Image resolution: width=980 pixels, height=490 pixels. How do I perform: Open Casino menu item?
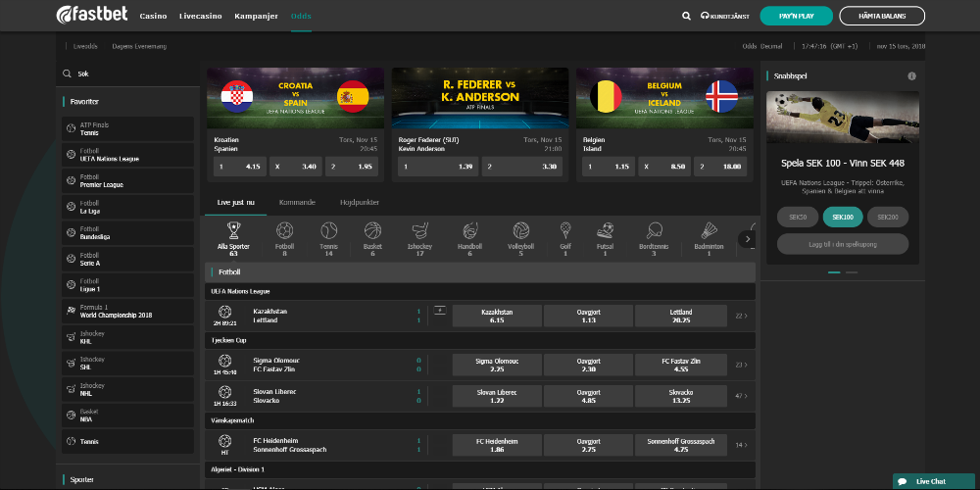pos(153,17)
